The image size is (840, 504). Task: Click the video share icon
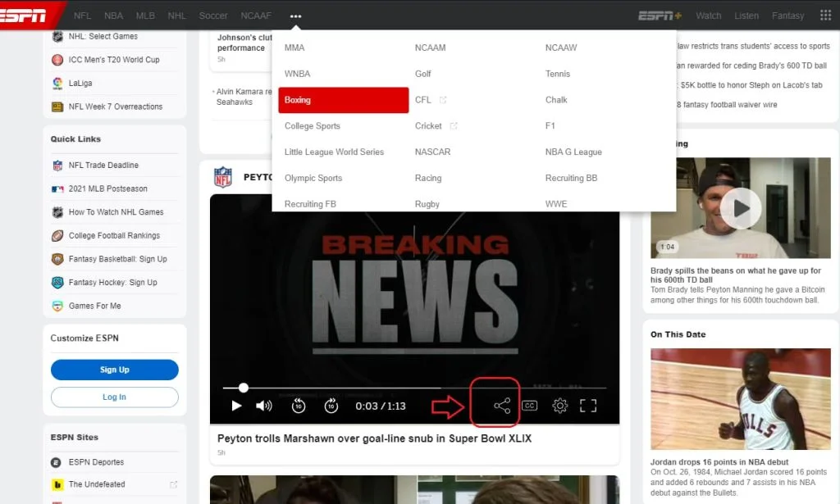pyautogui.click(x=502, y=406)
